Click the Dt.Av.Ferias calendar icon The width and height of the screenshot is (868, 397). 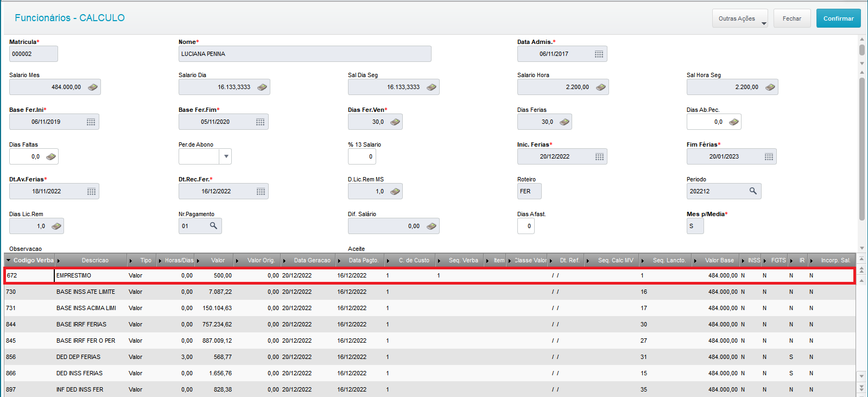(x=91, y=191)
